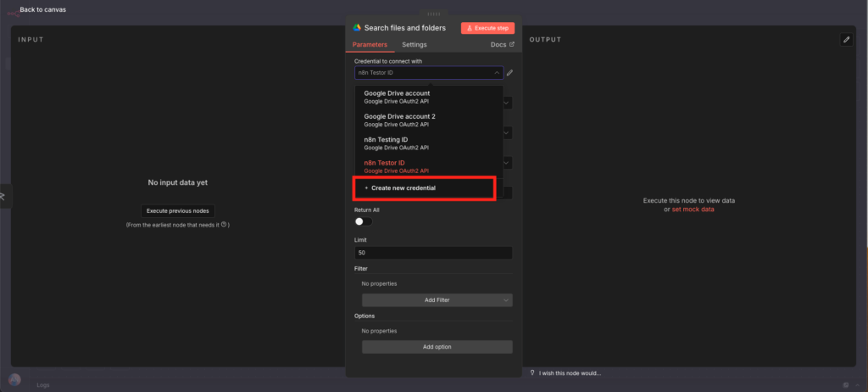The image size is (868, 392).
Task: Collapse the credential dropdown chevron
Action: pyautogui.click(x=496, y=73)
